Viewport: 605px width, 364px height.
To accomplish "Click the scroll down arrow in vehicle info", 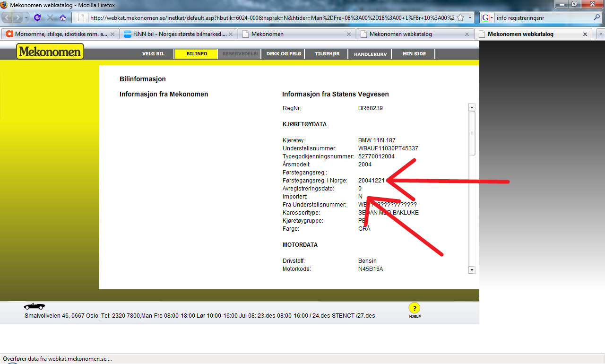I will point(472,269).
